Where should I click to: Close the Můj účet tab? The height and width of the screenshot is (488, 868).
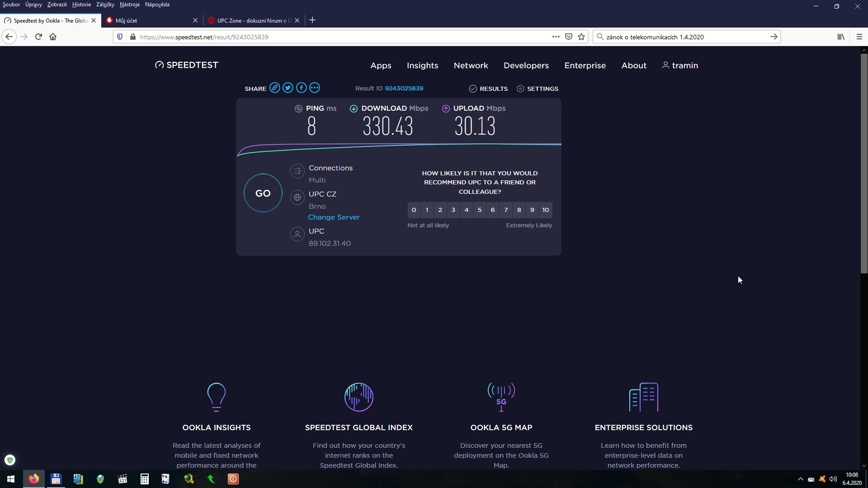point(195,20)
